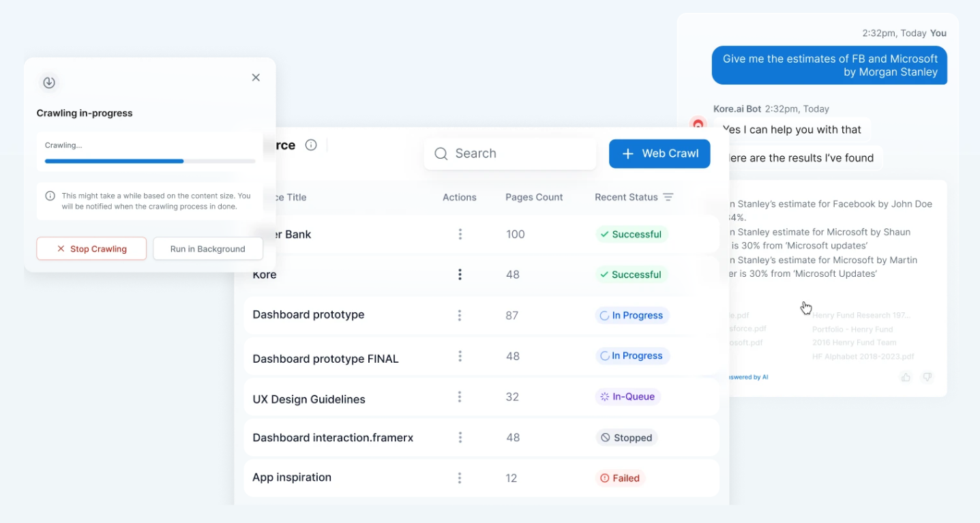Viewport: 980px width, 523px height.
Task: Click the info icon next to source heading
Action: pos(311,145)
